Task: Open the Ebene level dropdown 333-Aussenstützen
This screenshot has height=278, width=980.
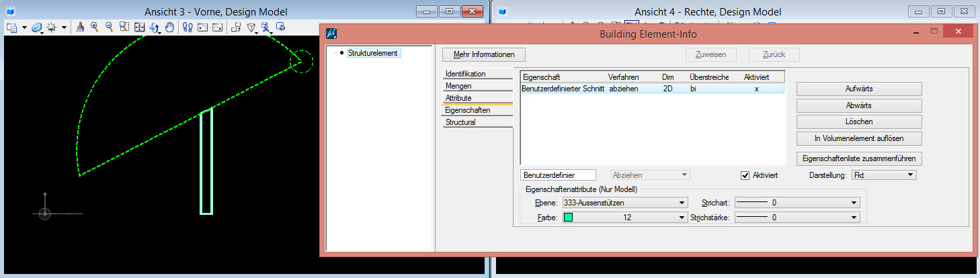Action: pyautogui.click(x=624, y=202)
